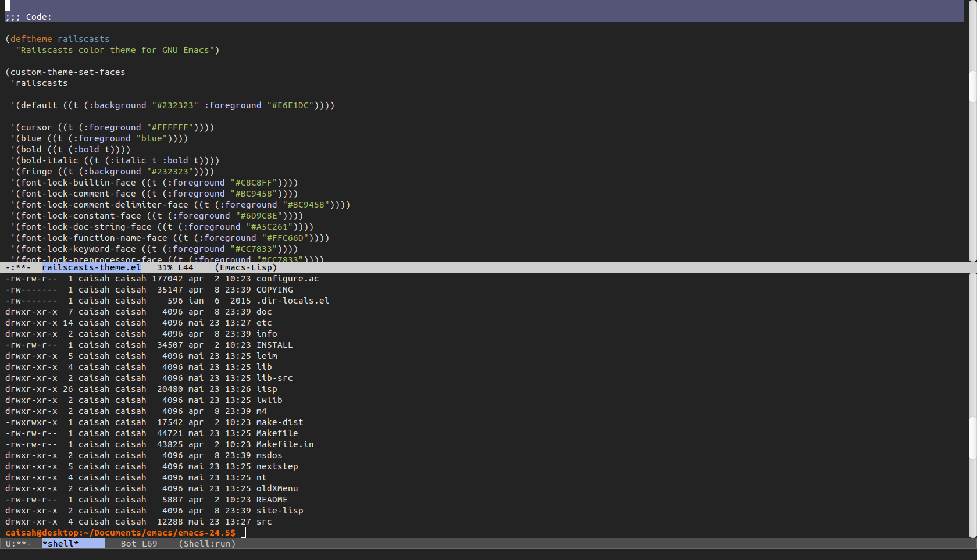Image resolution: width=977 pixels, height=560 pixels.
Task: Click the 177042 file size value
Action: [x=167, y=279]
